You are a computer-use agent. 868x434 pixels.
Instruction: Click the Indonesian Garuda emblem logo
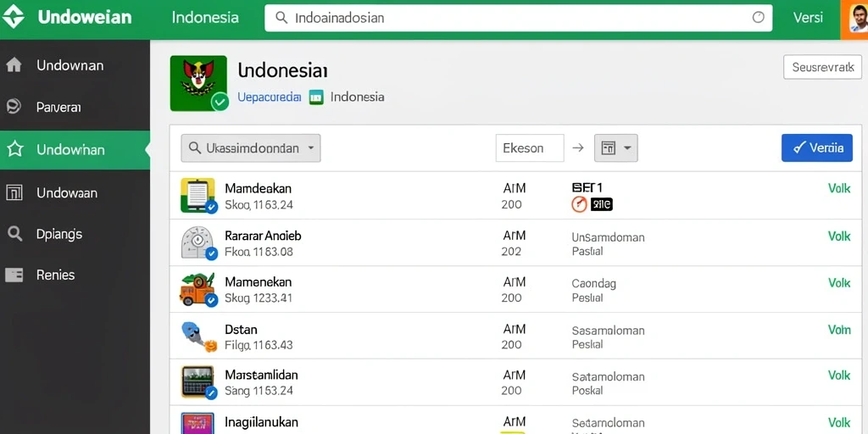(x=198, y=83)
